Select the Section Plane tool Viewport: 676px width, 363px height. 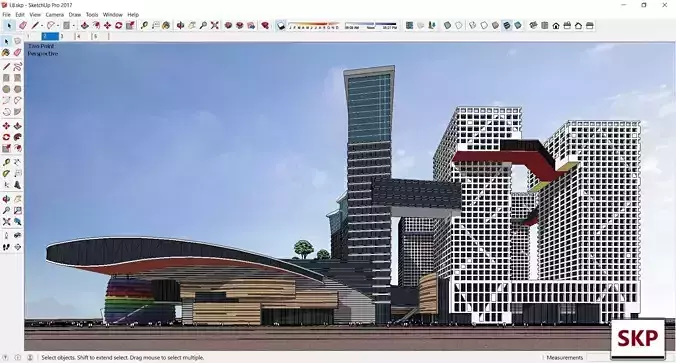pos(17,247)
